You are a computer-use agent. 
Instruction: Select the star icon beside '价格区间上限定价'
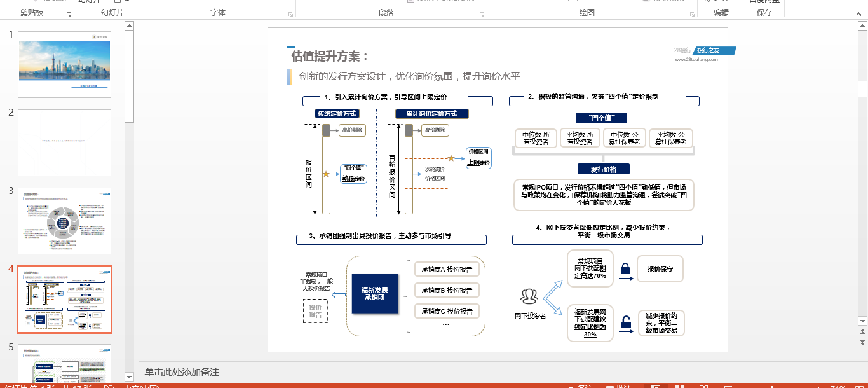tap(451, 158)
